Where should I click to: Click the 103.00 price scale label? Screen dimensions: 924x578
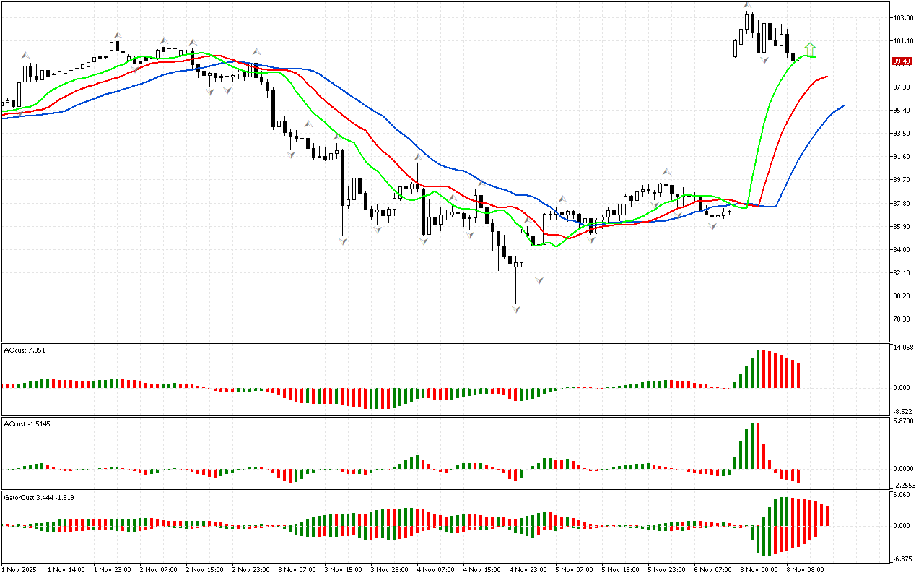903,18
